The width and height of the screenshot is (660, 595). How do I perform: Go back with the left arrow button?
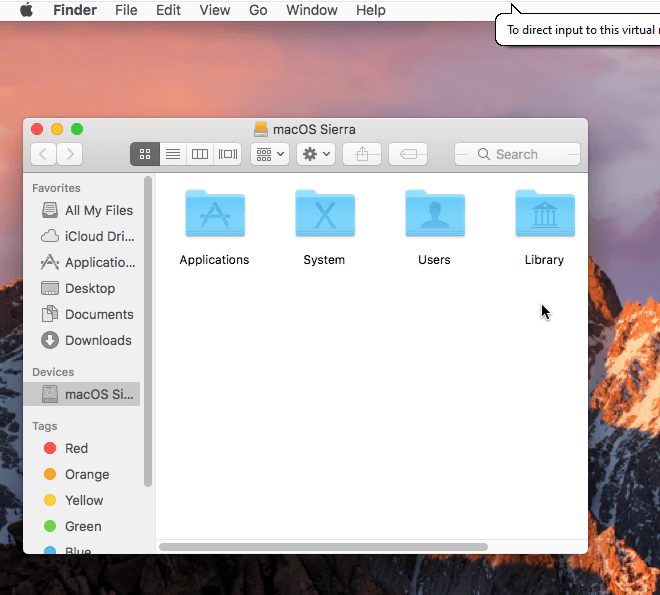[x=43, y=154]
